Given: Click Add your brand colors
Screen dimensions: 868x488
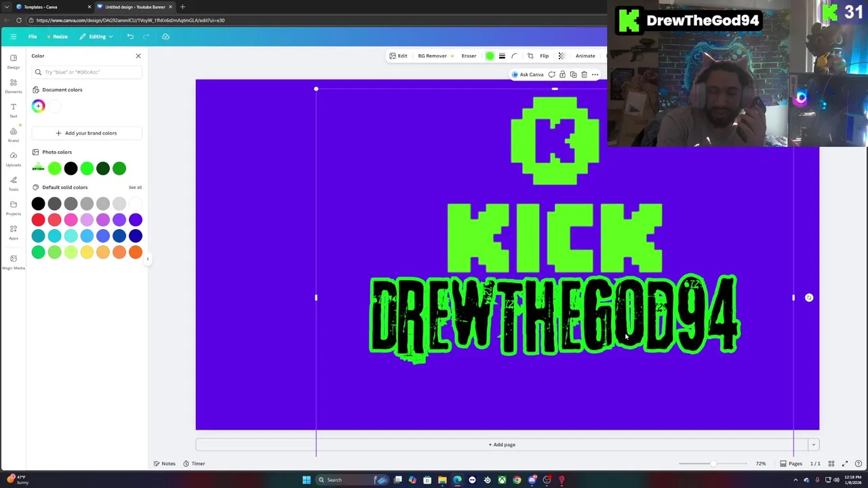Looking at the screenshot, I should tap(86, 133).
